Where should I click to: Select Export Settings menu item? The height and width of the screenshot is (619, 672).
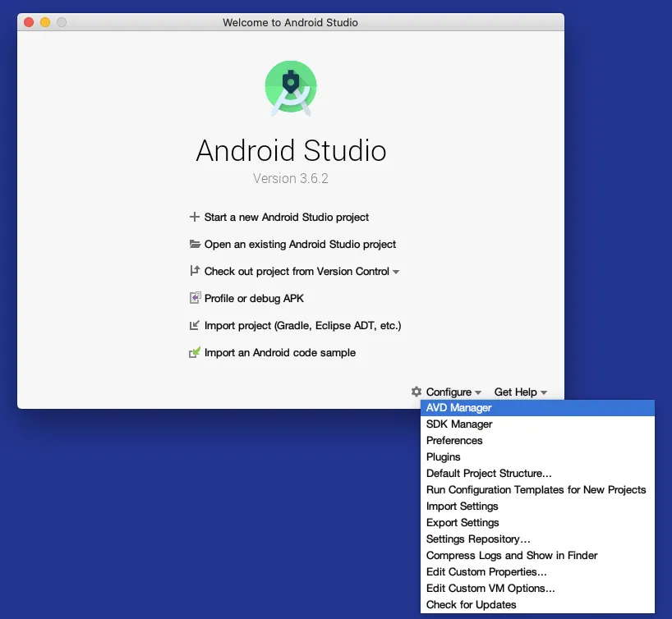point(537,523)
